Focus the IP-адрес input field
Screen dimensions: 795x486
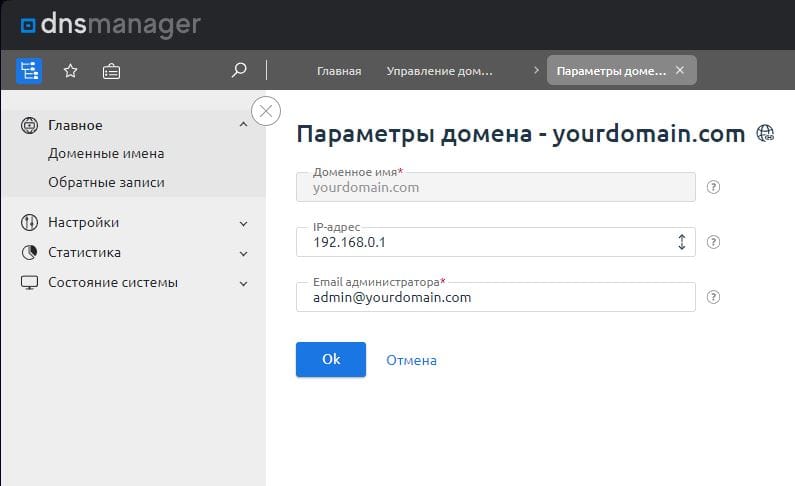click(x=496, y=242)
